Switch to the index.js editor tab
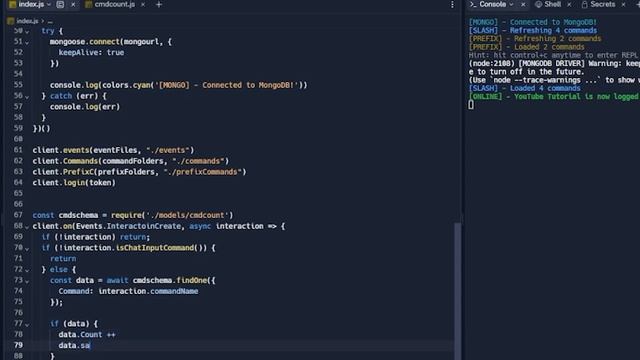The image size is (640, 360). point(31,4)
